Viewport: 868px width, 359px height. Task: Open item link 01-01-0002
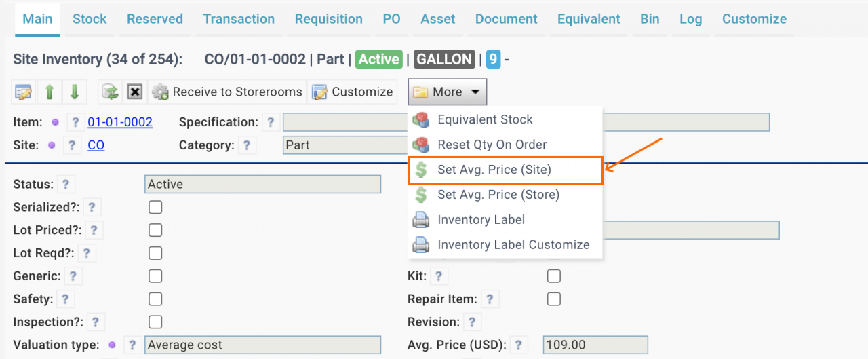tap(120, 123)
